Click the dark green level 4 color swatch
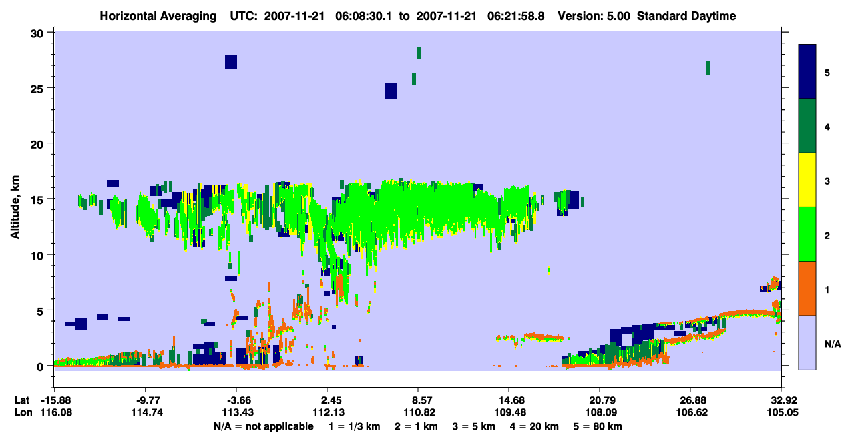The width and height of the screenshot is (868, 445). [x=807, y=126]
